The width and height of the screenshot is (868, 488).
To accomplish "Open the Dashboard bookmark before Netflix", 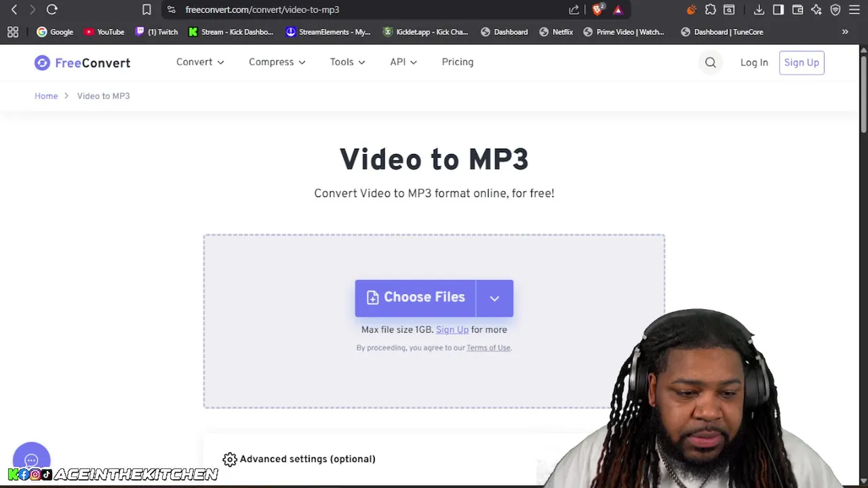I will tap(504, 32).
